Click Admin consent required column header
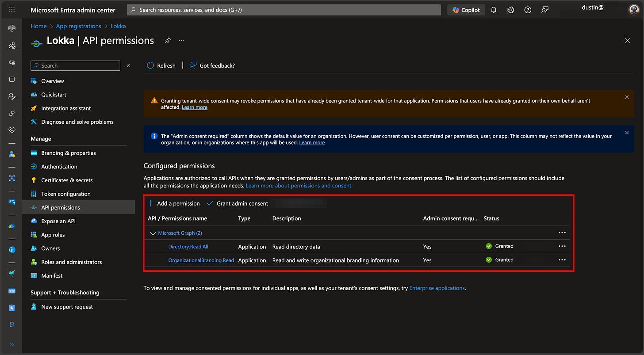The height and width of the screenshot is (355, 644). click(x=451, y=218)
